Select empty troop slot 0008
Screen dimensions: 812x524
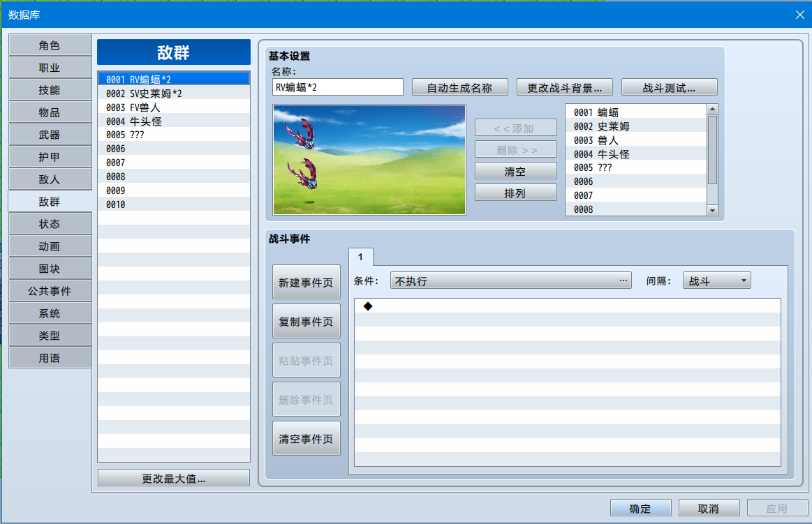pos(173,177)
